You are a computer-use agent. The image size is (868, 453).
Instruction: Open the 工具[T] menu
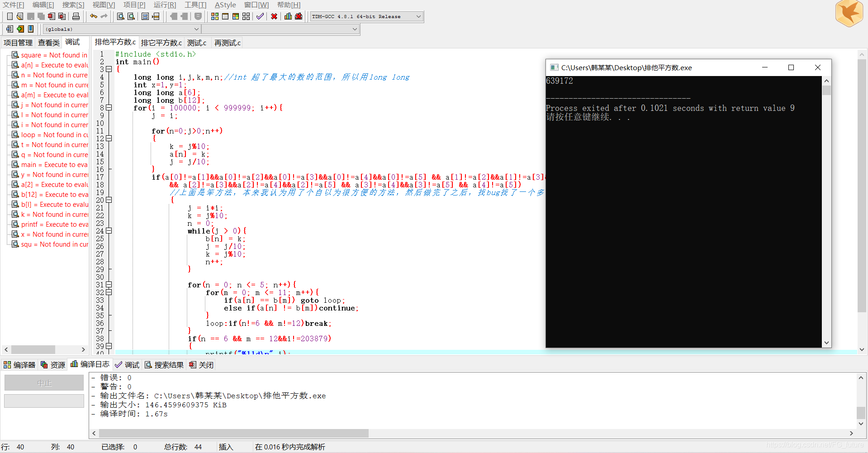[x=195, y=5]
